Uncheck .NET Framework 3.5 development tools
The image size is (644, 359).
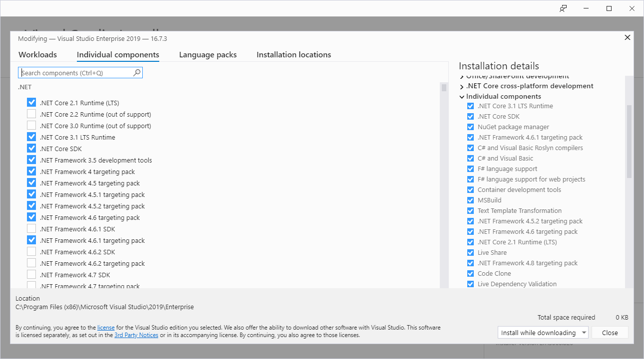(x=31, y=160)
